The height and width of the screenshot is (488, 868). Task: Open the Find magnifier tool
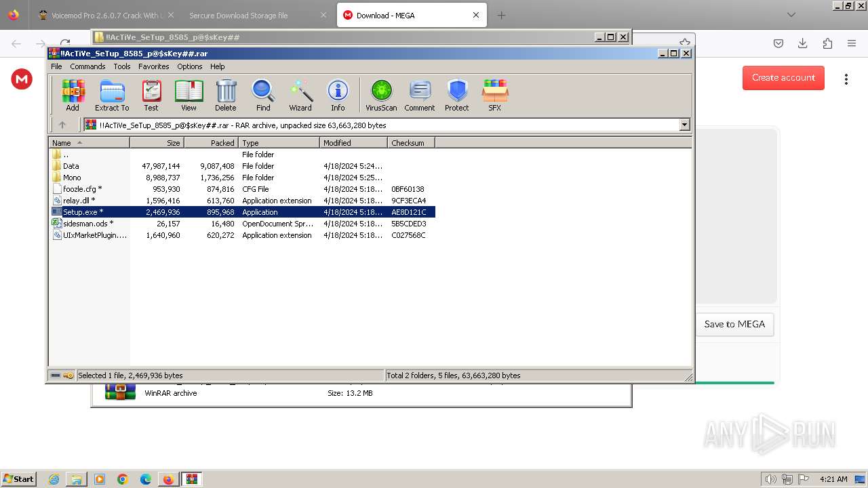263,95
